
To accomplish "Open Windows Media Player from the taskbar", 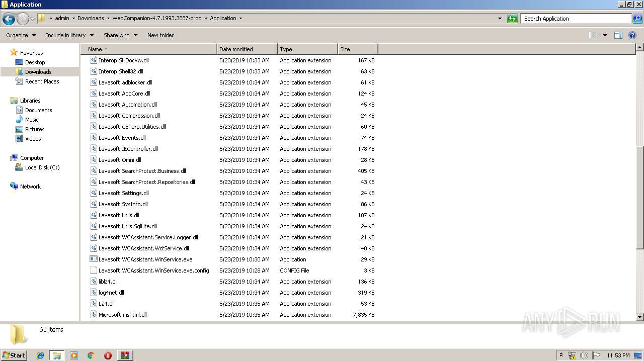I will point(74,355).
